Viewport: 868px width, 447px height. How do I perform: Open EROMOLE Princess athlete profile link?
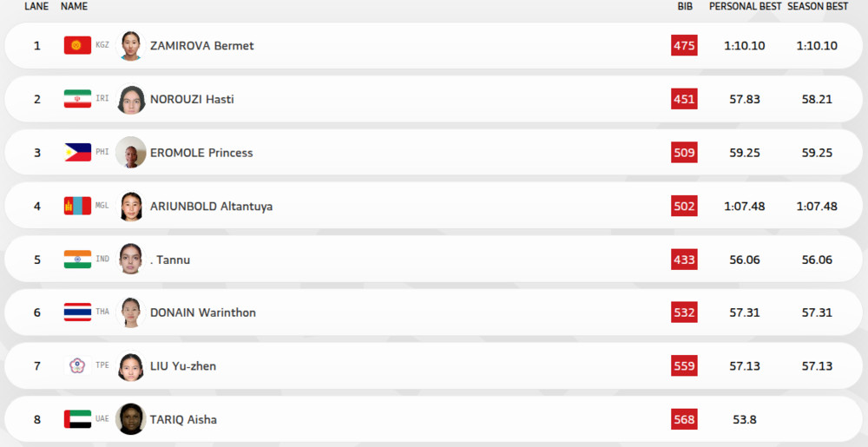pyautogui.click(x=201, y=153)
